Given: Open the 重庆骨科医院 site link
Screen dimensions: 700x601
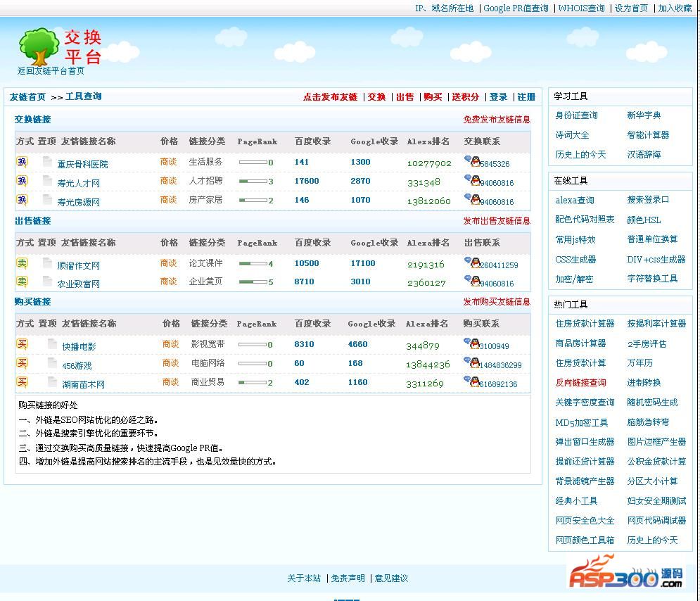Looking at the screenshot, I should pos(82,164).
